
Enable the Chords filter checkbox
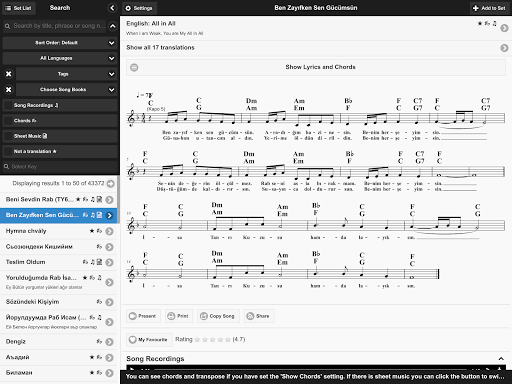tap(8, 121)
